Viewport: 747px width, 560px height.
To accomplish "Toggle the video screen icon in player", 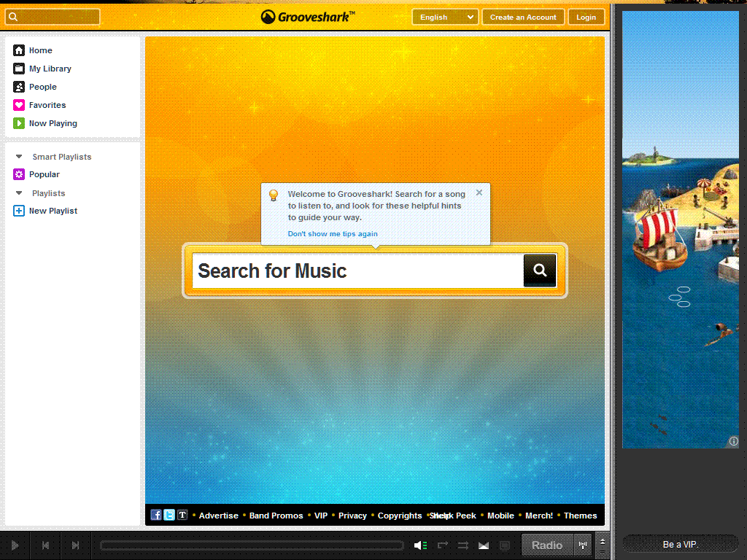I will pyautogui.click(x=505, y=545).
